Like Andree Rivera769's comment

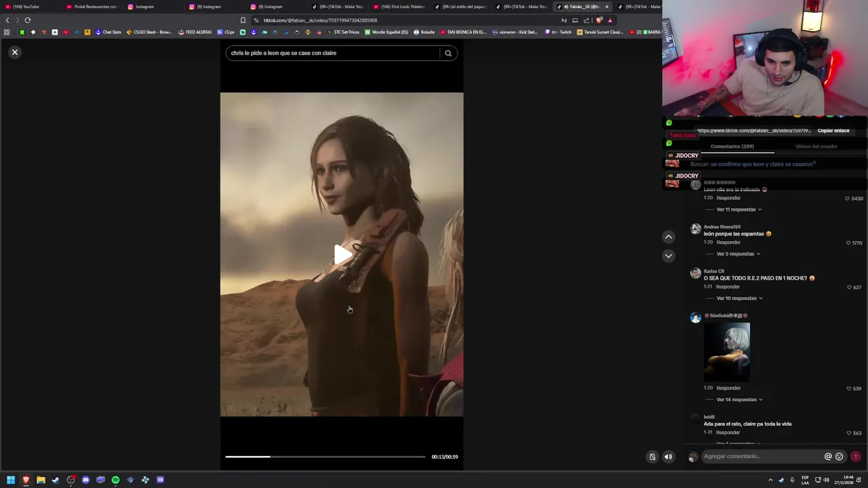[848, 243]
